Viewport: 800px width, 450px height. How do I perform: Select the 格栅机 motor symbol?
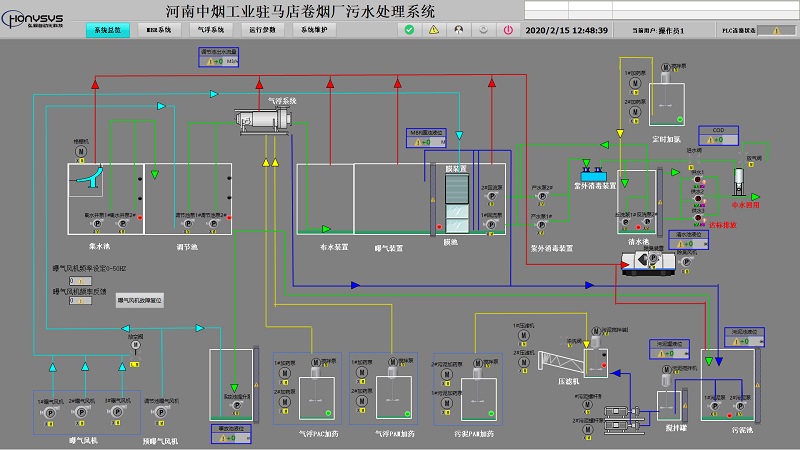[x=81, y=151]
